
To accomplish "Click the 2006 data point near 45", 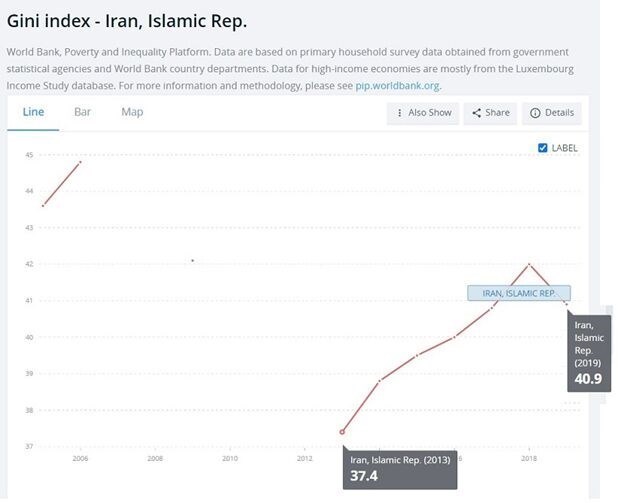I will point(80,162).
